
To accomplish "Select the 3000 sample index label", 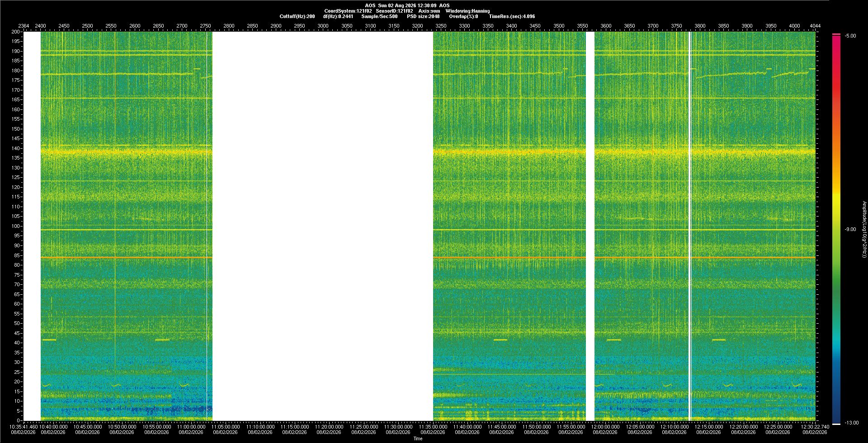I will click(323, 26).
